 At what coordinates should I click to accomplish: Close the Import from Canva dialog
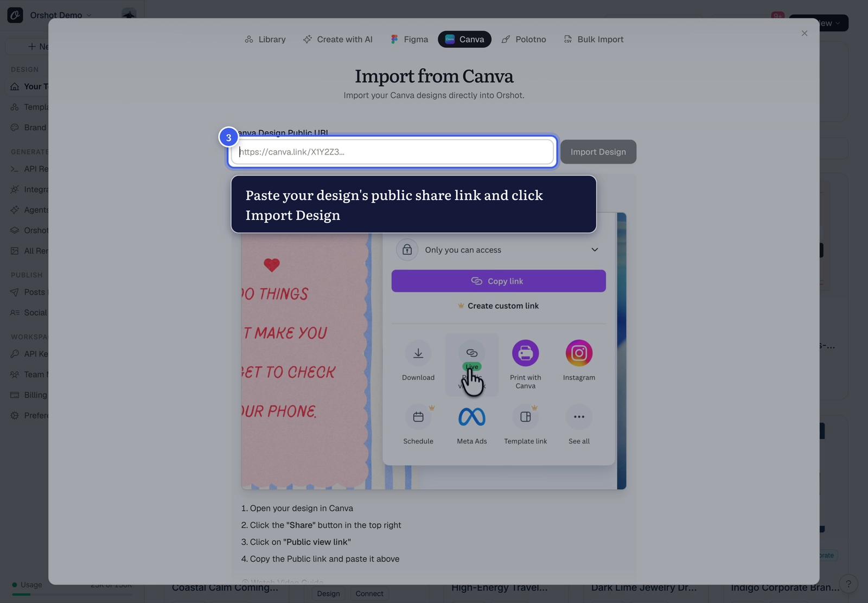point(805,33)
